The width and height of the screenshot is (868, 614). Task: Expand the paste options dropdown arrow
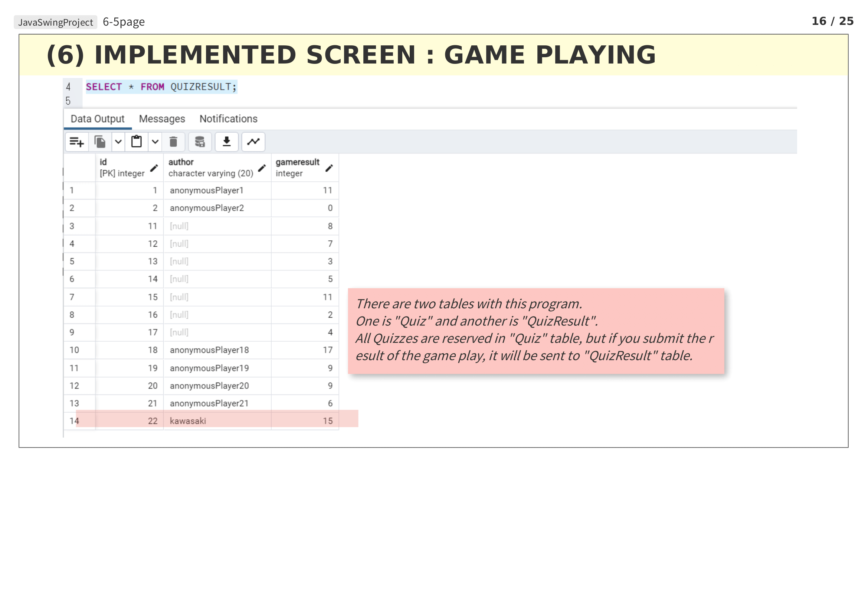[155, 142]
